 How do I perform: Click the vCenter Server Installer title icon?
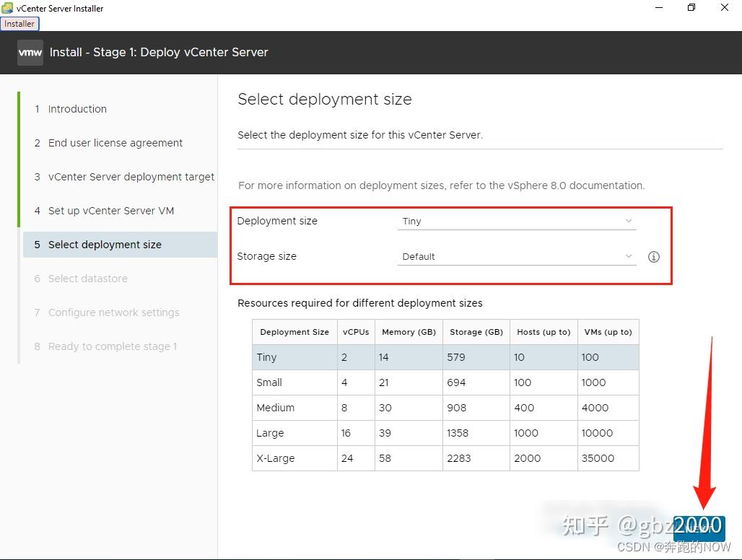pyautogui.click(x=8, y=9)
